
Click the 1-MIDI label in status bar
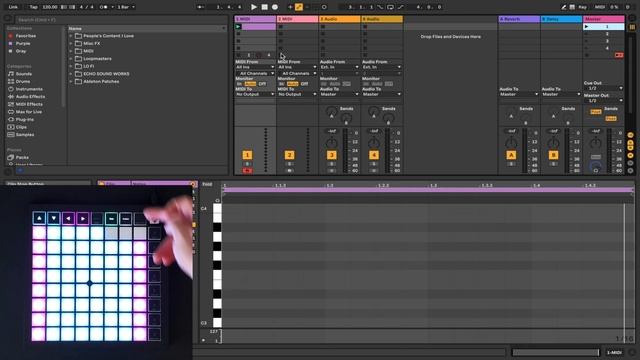(613, 353)
